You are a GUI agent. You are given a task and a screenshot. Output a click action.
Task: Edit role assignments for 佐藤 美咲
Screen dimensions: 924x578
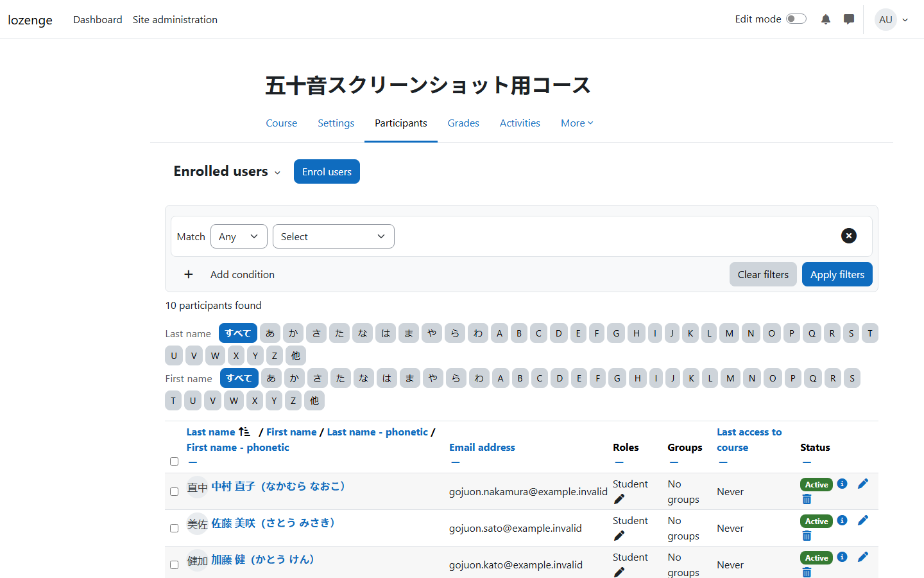point(619,536)
